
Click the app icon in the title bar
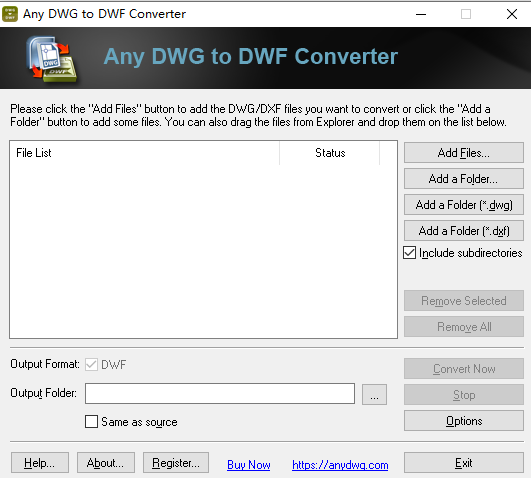click(10, 14)
